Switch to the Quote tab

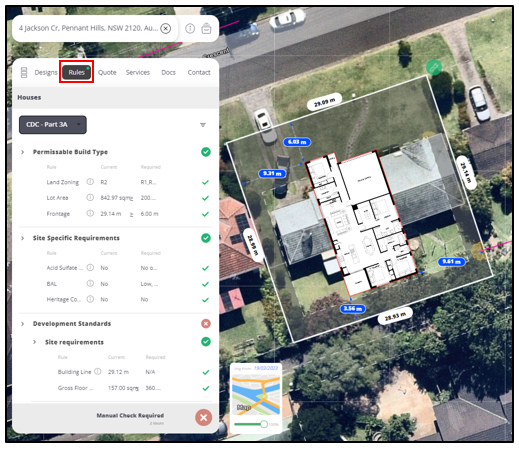click(107, 72)
